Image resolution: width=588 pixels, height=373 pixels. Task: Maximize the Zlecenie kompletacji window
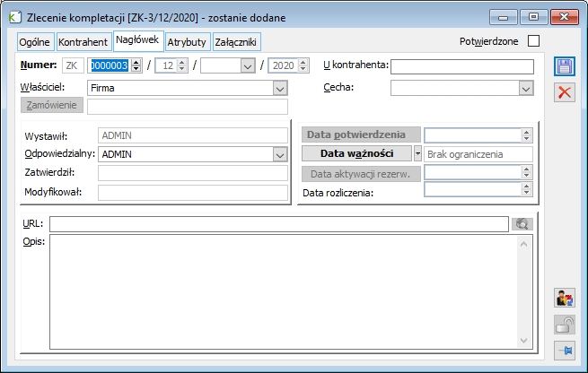click(x=533, y=17)
